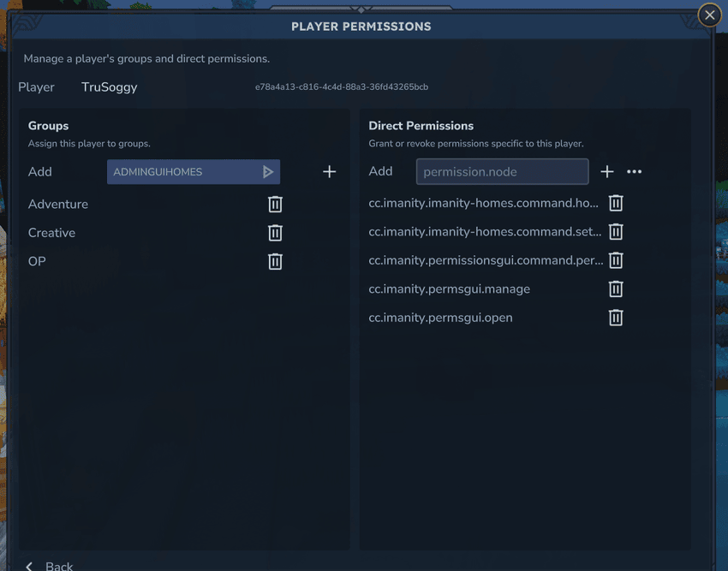Click the player UUID text
The width and height of the screenshot is (728, 571).
pos(341,87)
